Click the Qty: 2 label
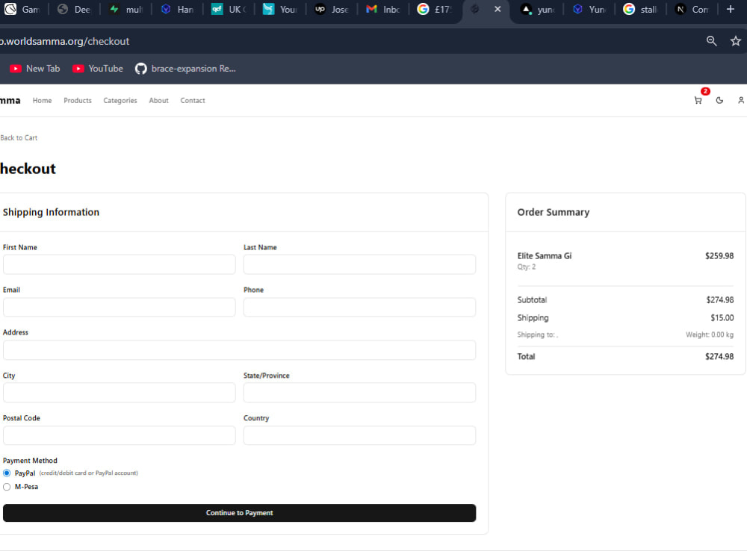The height and width of the screenshot is (560, 747). tap(527, 267)
